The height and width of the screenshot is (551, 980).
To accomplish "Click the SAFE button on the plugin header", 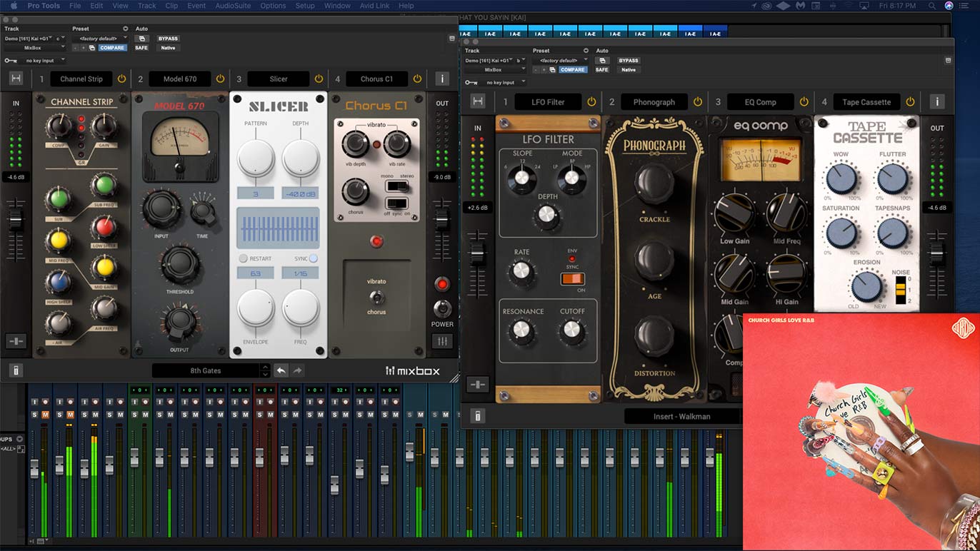I will pos(141,48).
